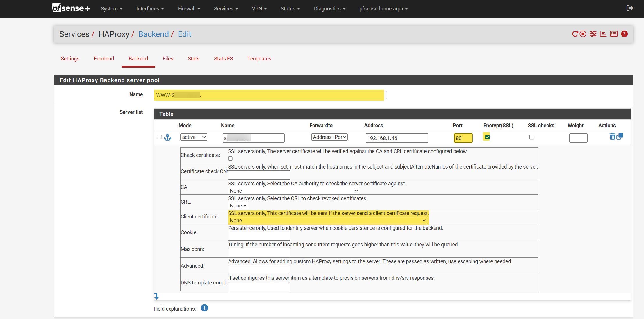Uncheck the Encrypt(SSL) checkbox

pos(487,137)
